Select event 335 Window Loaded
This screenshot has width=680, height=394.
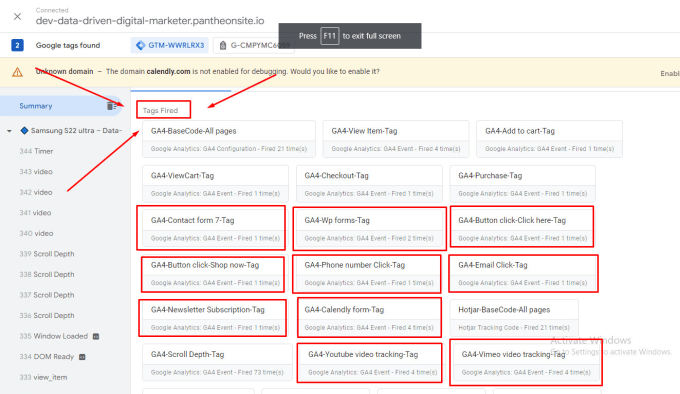point(54,336)
